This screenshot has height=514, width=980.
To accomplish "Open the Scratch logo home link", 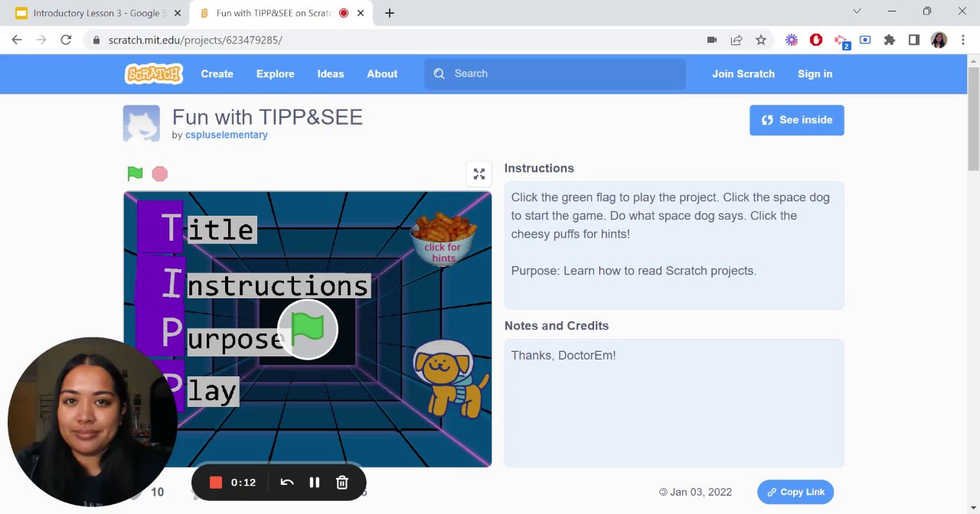I will (154, 73).
